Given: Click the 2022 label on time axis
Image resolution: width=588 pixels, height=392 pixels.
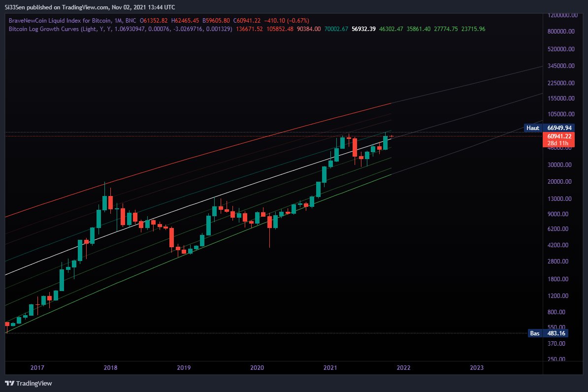Looking at the screenshot, I should (403, 367).
